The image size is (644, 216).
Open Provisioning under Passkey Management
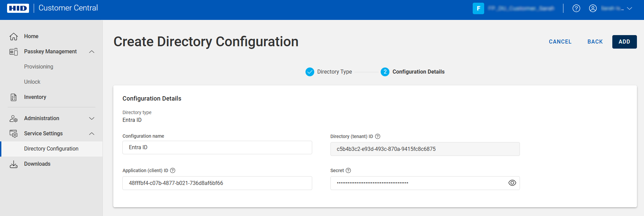point(38,67)
